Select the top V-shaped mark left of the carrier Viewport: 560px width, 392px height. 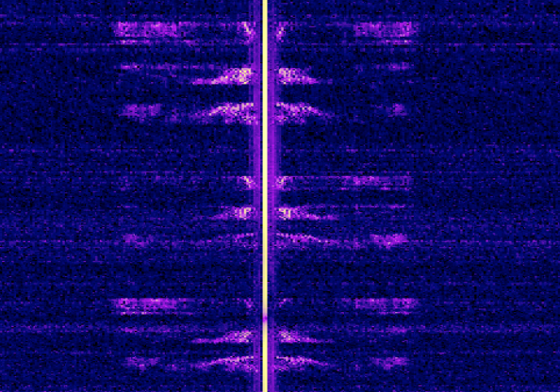point(248,29)
